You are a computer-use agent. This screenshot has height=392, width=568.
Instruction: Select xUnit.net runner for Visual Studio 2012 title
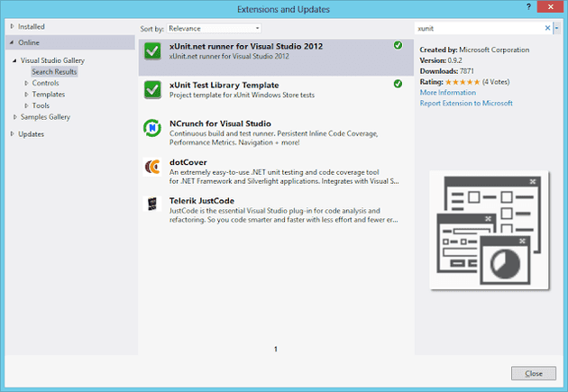click(246, 46)
